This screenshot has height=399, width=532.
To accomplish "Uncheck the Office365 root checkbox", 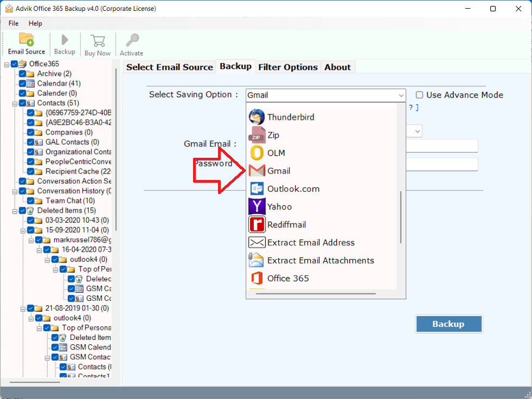I will [14, 64].
